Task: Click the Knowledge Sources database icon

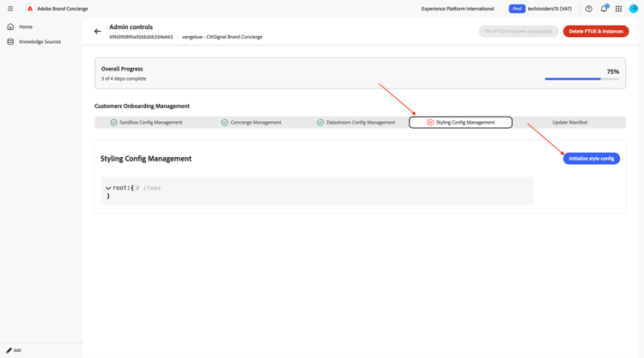Action: pos(10,41)
